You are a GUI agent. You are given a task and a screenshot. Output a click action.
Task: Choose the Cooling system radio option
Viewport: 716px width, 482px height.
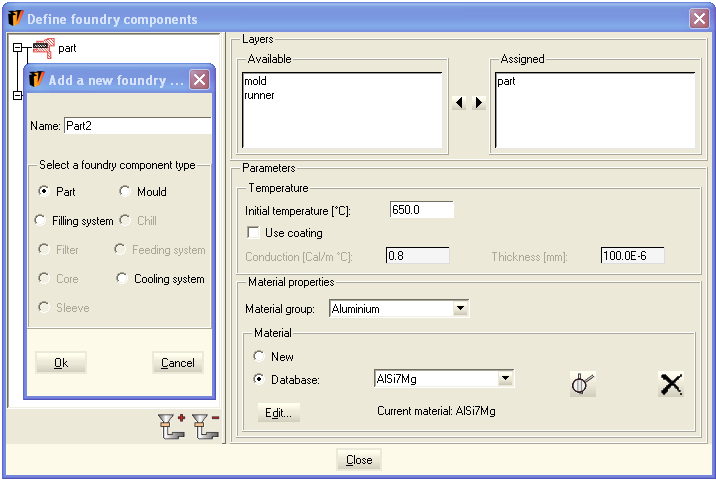(123, 279)
